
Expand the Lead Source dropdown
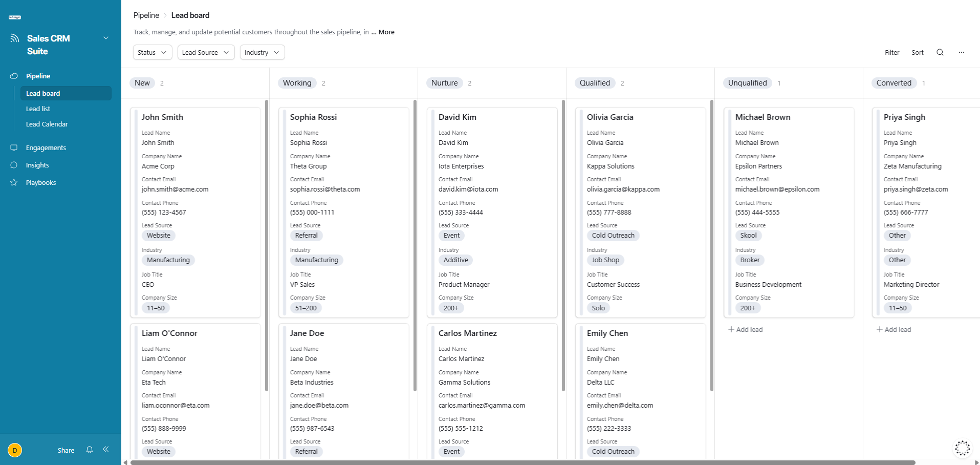pyautogui.click(x=206, y=52)
